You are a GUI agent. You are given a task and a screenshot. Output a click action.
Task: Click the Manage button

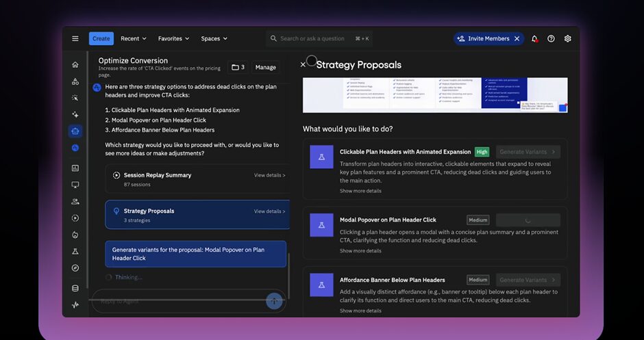point(266,67)
